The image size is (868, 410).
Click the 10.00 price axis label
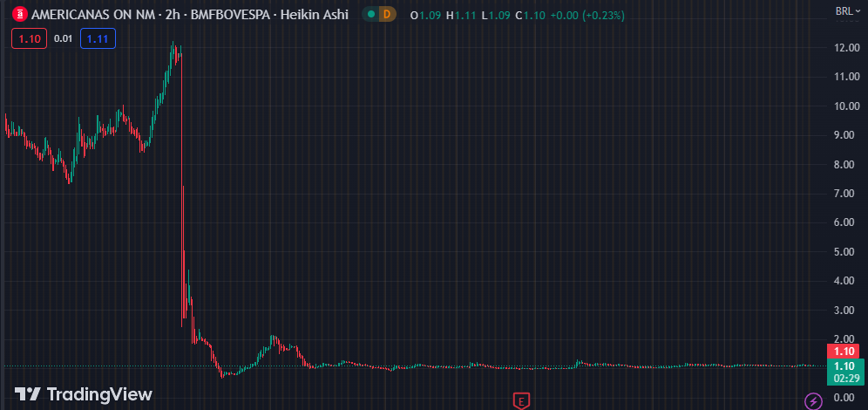(x=848, y=106)
